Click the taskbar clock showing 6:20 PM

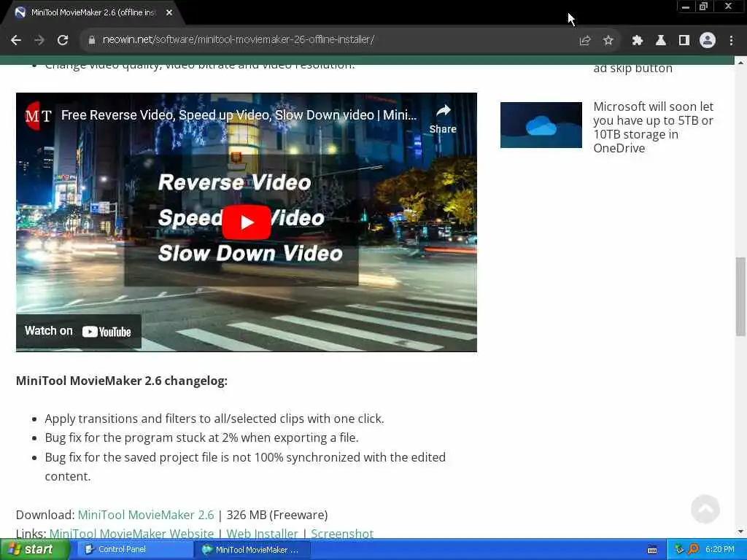pos(720,550)
